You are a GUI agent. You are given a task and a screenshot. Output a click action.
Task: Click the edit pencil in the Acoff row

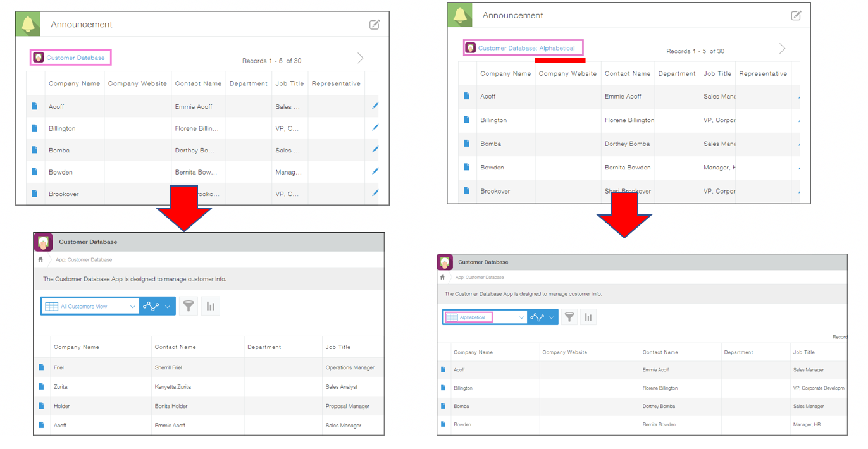[x=375, y=106]
